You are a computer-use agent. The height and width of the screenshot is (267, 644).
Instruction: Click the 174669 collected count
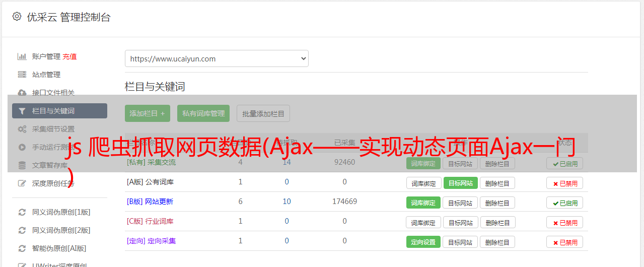pyautogui.click(x=344, y=202)
